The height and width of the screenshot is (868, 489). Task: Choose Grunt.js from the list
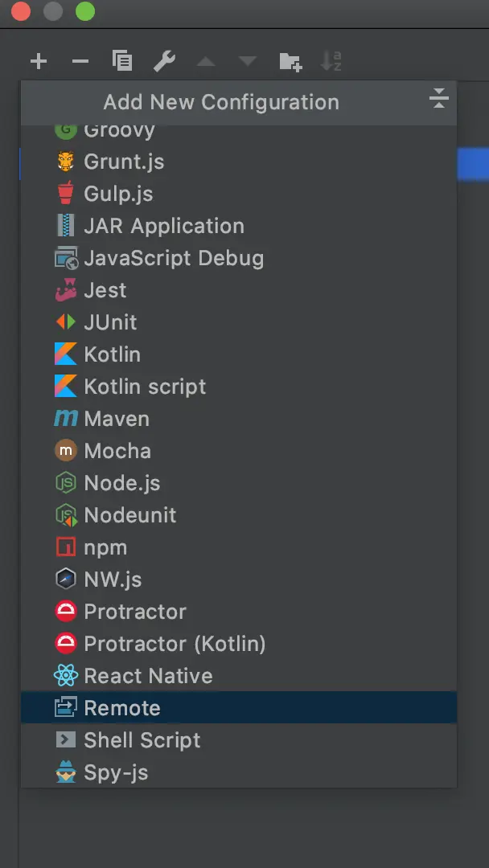pyautogui.click(x=239, y=162)
